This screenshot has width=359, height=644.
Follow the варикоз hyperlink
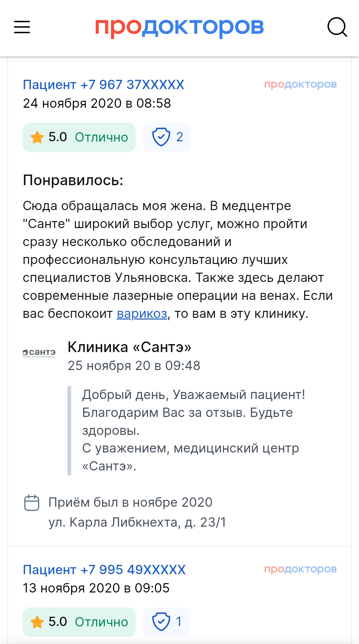(142, 314)
